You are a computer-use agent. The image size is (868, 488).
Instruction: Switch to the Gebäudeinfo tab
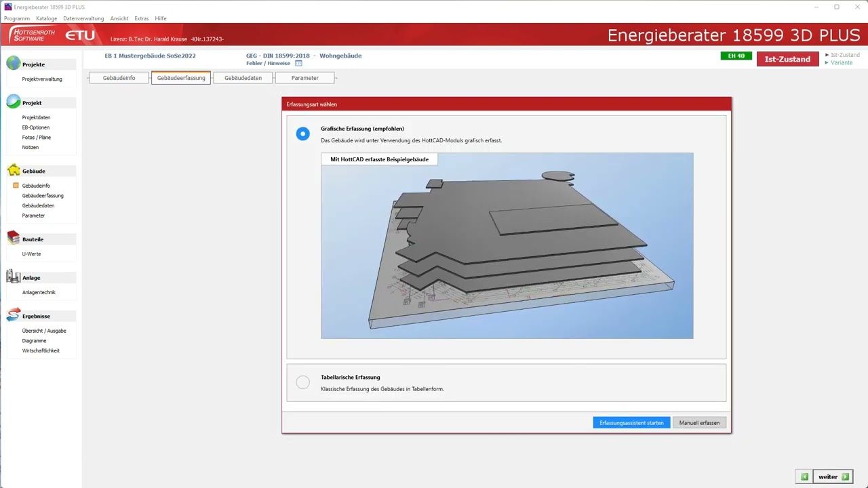pyautogui.click(x=119, y=78)
